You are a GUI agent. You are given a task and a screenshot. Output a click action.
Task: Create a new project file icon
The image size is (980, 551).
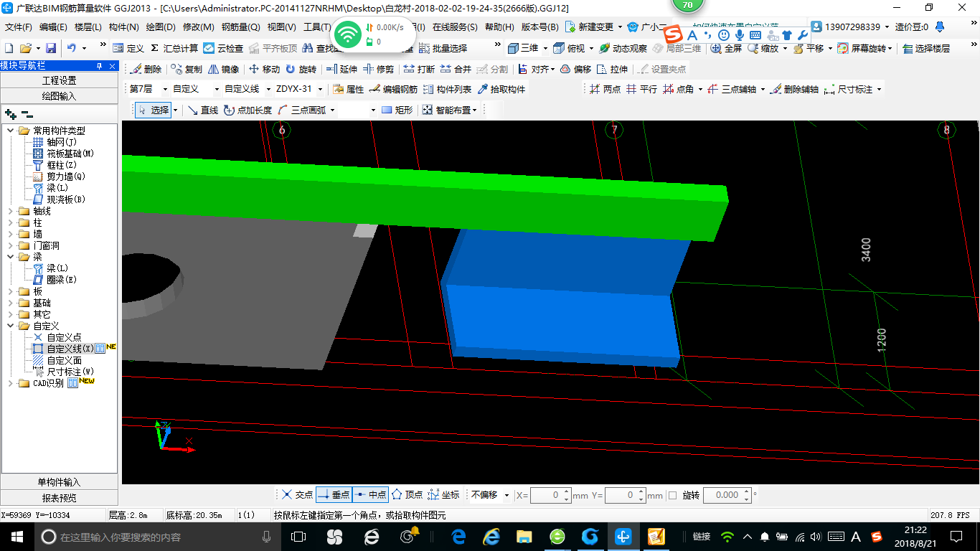(x=9, y=48)
